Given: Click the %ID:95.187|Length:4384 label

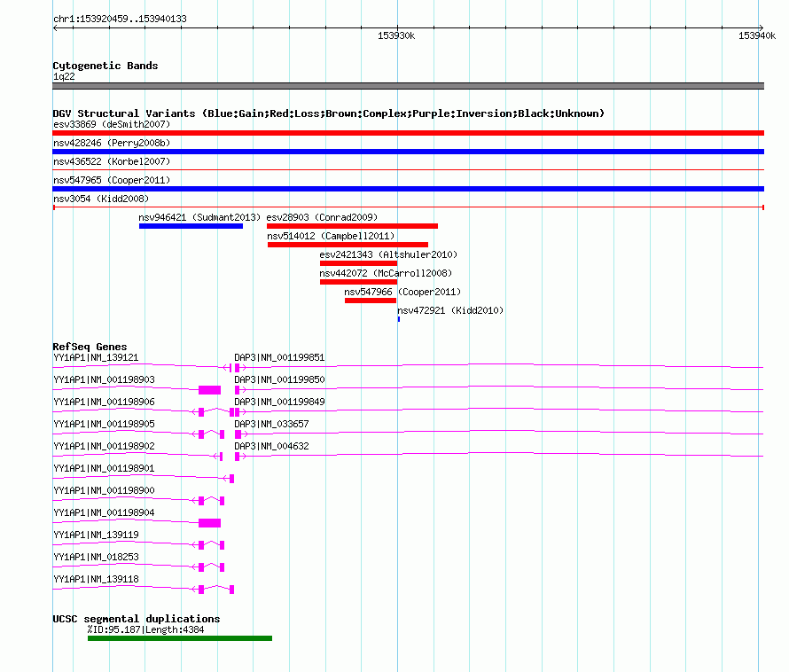Looking at the screenshot, I should (145, 629).
